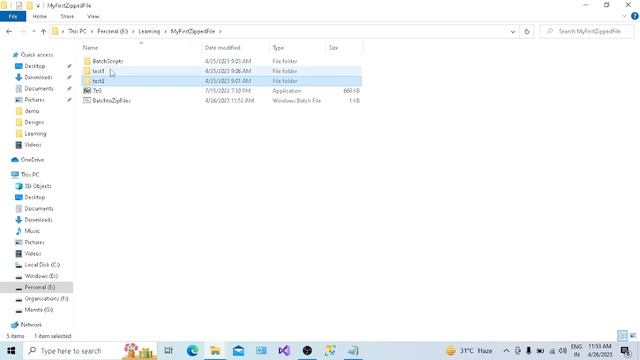Switch to the Home ribbon tab
The image size is (640, 360).
coord(40,16)
